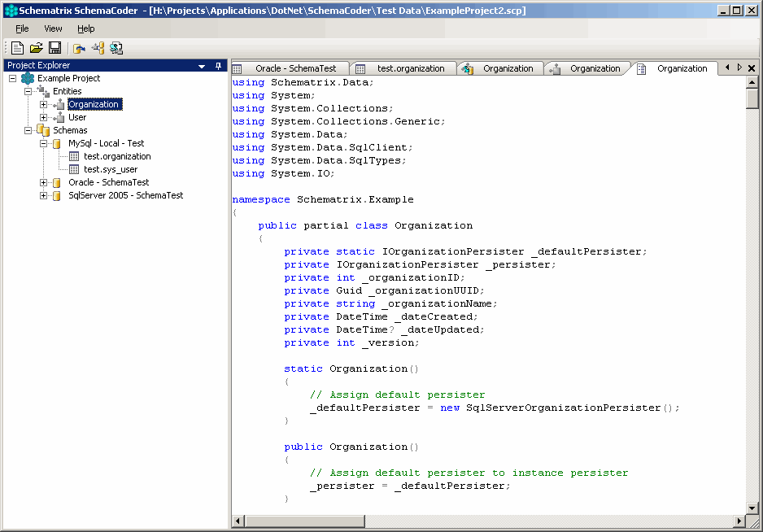763x532 pixels.
Task: Click the Save floppy disk icon
Action: [x=55, y=48]
